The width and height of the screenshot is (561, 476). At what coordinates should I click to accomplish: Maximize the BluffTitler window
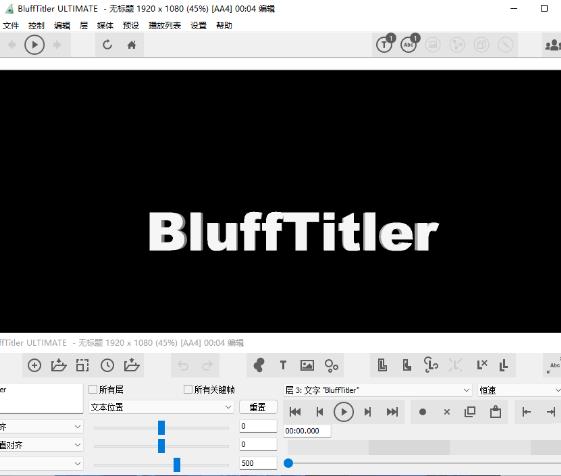(544, 8)
